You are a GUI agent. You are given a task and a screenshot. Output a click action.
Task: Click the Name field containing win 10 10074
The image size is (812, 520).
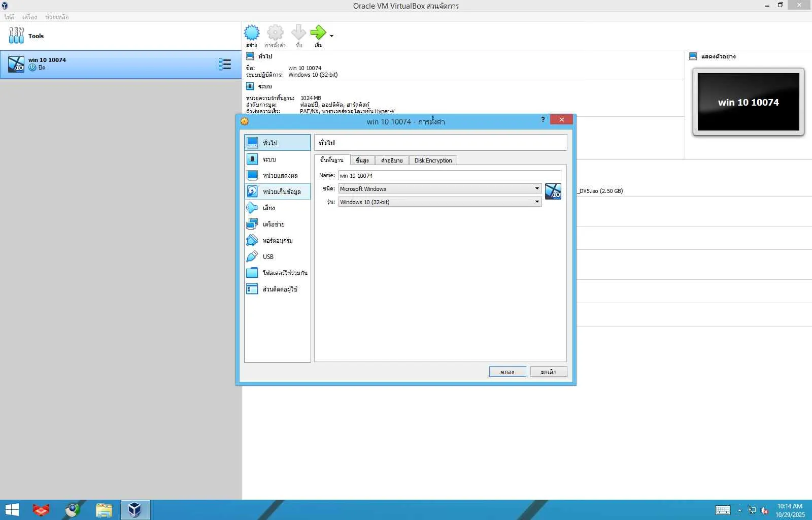coord(450,175)
